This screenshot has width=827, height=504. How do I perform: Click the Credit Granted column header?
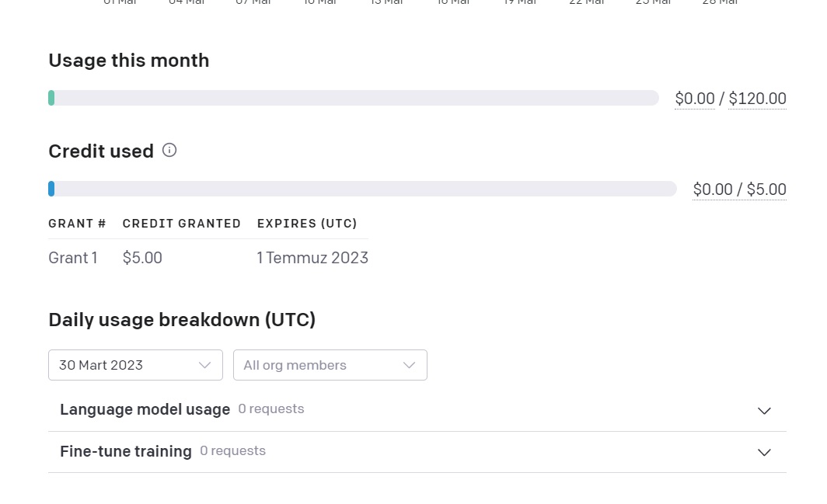(181, 224)
